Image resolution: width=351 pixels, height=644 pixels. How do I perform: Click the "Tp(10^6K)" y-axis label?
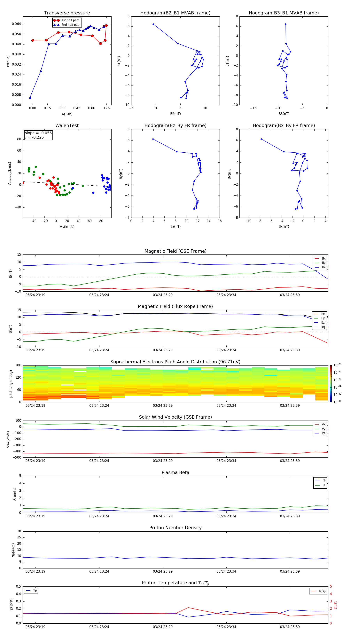pyautogui.click(x=11, y=605)
